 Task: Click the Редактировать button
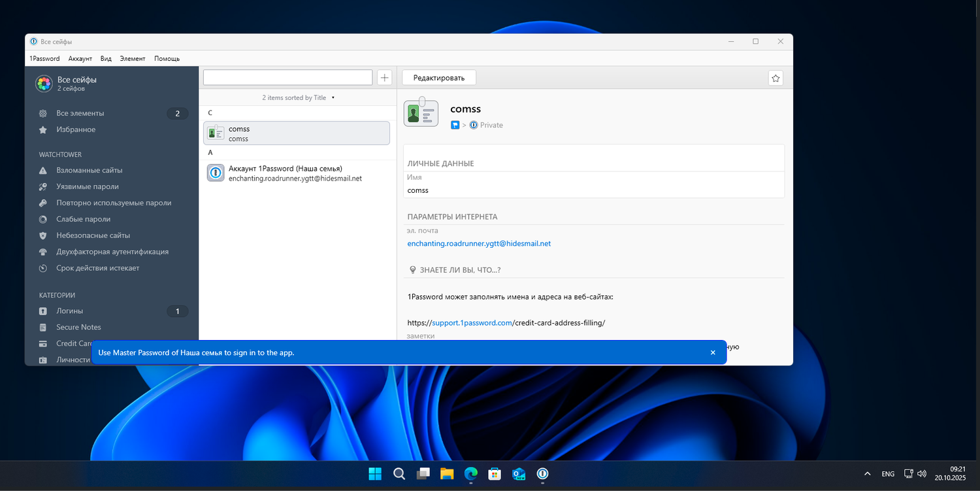438,78
